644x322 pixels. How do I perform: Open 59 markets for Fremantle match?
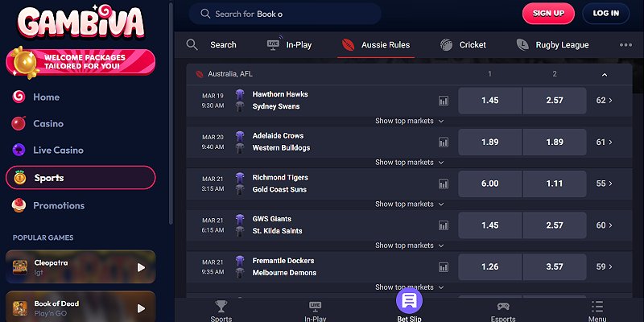(x=605, y=267)
